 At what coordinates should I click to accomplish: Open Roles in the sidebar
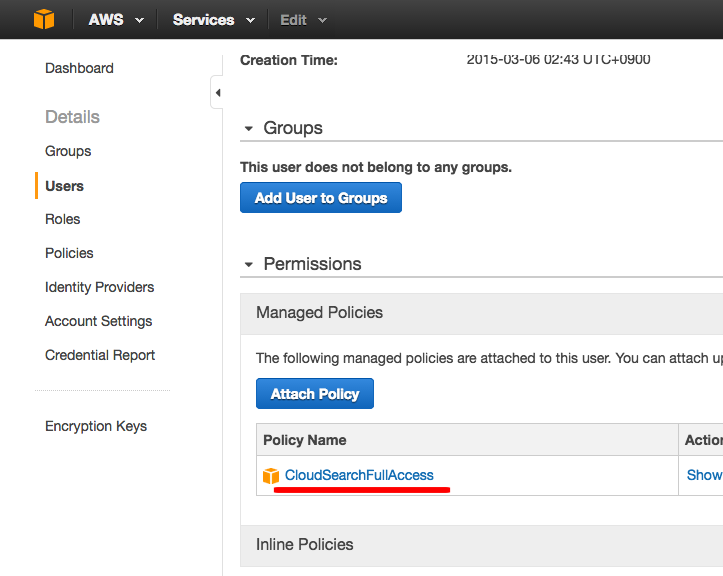tap(63, 219)
